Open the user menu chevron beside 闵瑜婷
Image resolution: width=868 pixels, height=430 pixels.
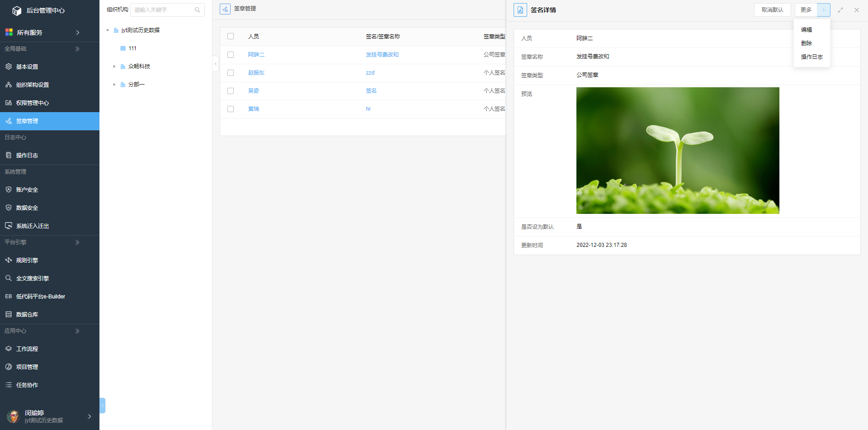[x=90, y=416]
